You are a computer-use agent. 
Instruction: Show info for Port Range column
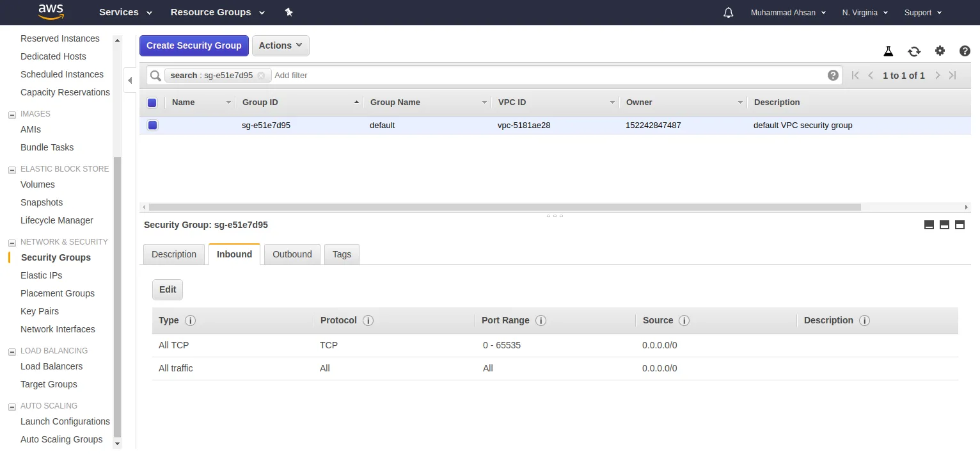click(x=541, y=321)
